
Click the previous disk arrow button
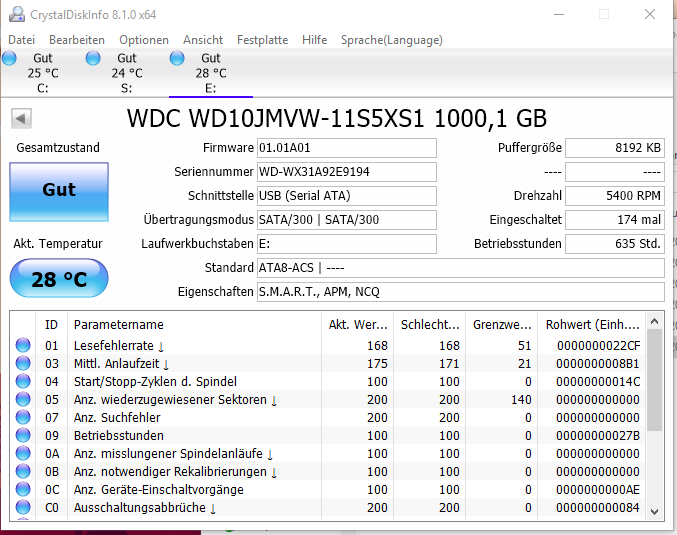click(21, 118)
